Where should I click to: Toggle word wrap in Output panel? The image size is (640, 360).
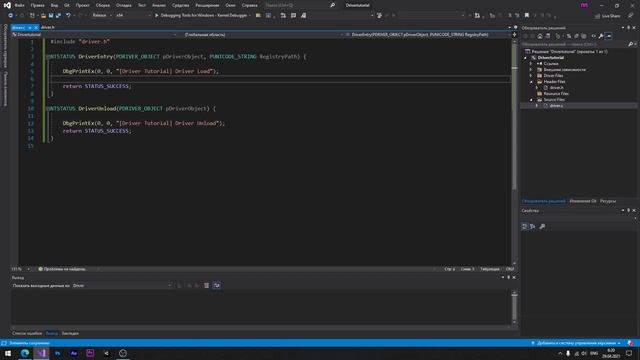point(217,286)
